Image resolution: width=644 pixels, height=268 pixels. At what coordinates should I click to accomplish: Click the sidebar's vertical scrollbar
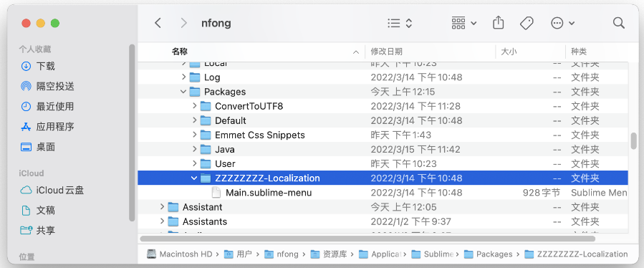point(132,133)
